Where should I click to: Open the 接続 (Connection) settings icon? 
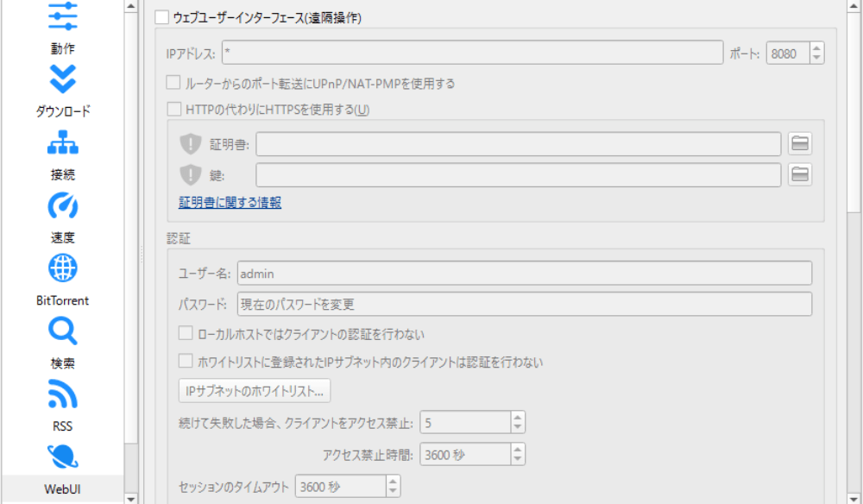[62, 142]
